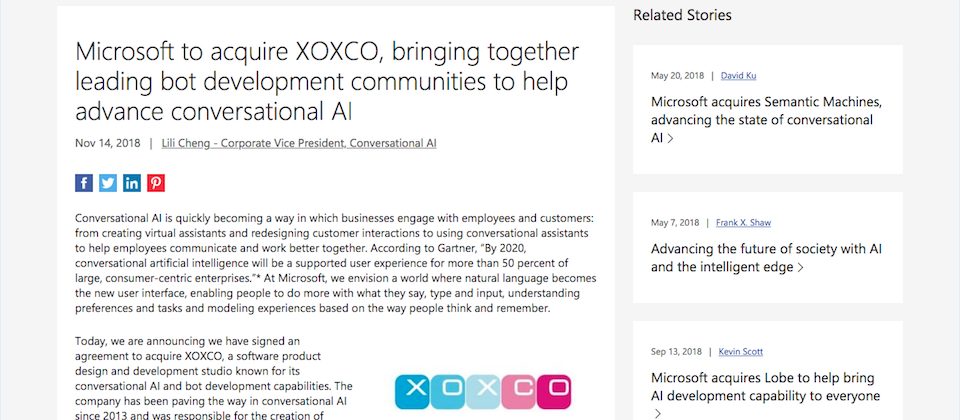The width and height of the screenshot is (960, 420).
Task: Open Kevin Scott author link
Action: click(740, 352)
